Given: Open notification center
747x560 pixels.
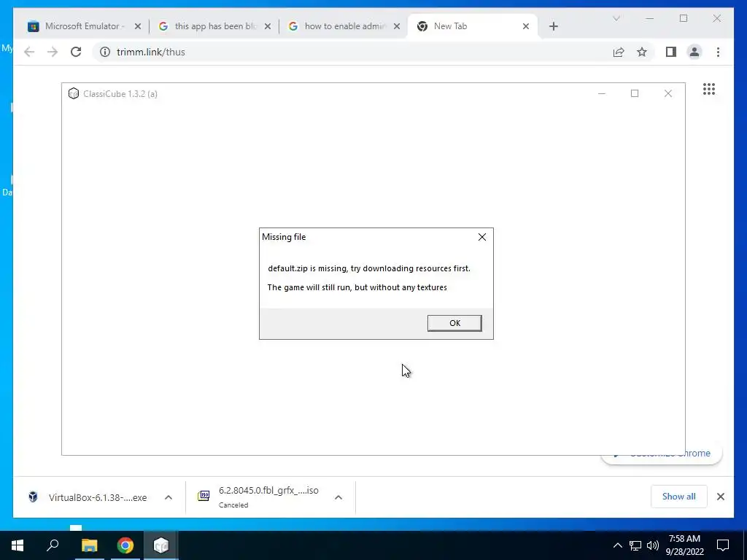Looking at the screenshot, I should pos(723,545).
